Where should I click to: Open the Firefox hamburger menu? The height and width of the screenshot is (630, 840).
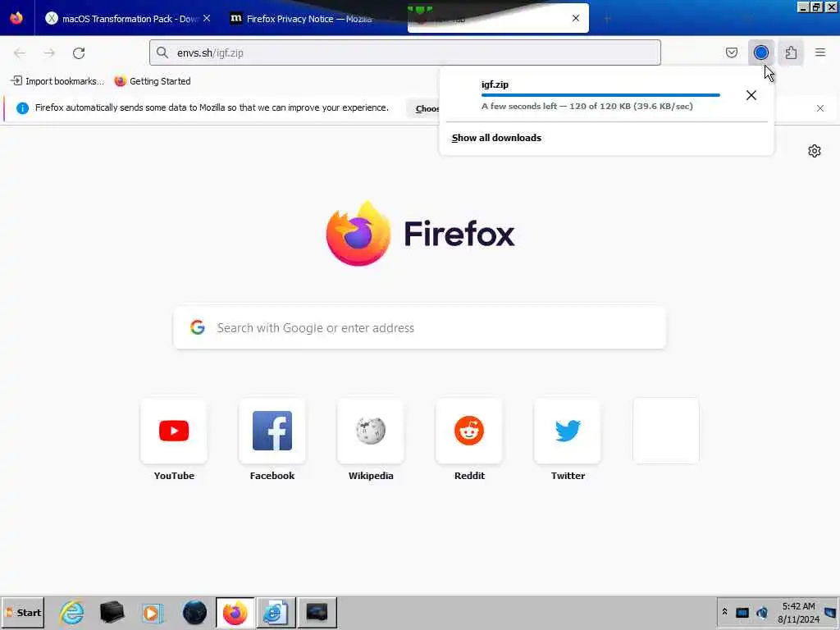click(820, 52)
